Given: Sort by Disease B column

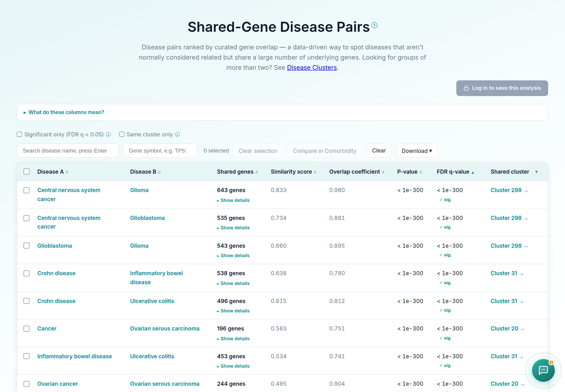Looking at the screenshot, I should click(145, 172).
